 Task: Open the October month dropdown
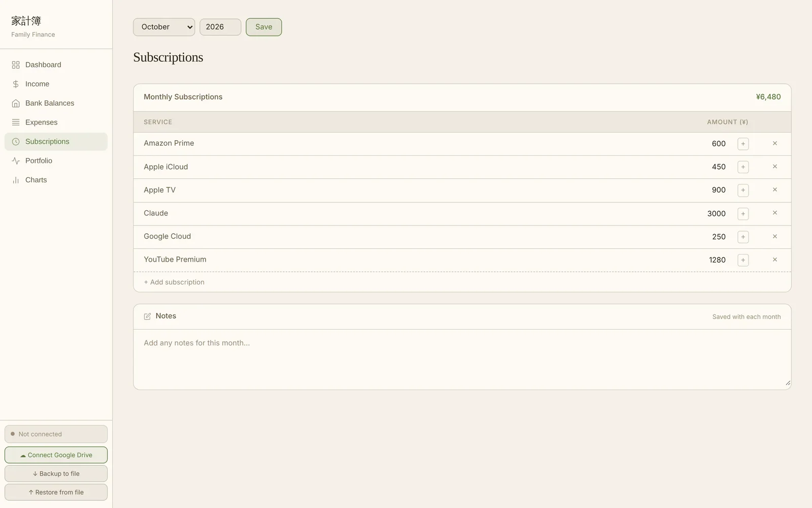tap(164, 27)
